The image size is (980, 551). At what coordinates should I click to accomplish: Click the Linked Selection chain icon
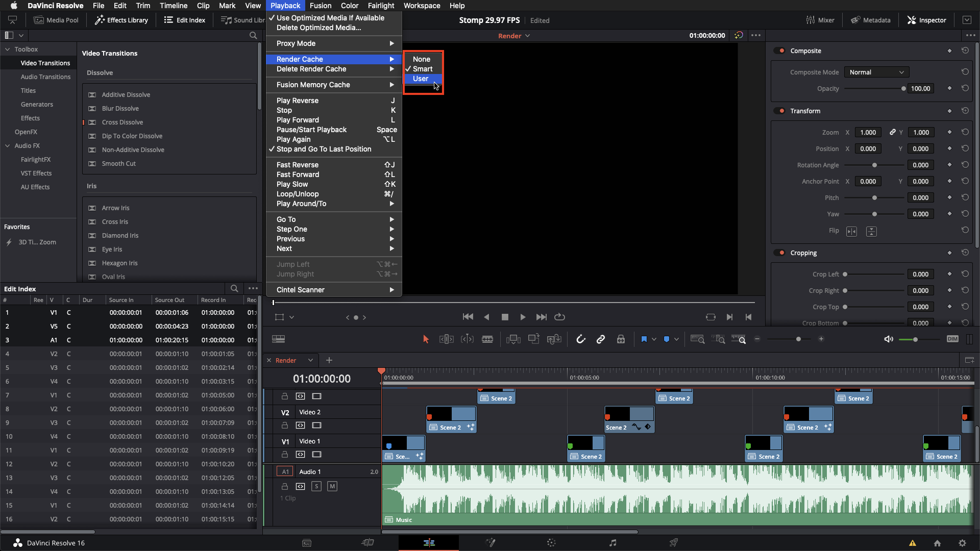601,339
